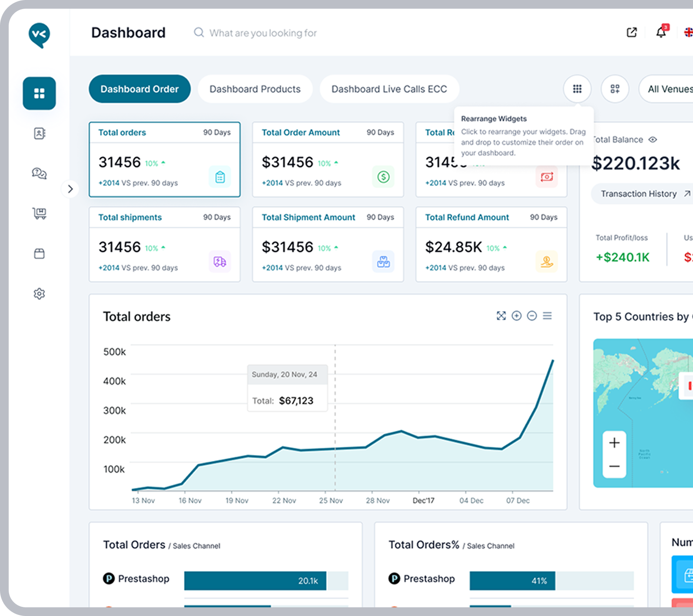The image size is (693, 616).
Task: Click the rearrange widgets grid icon
Action: (x=577, y=89)
